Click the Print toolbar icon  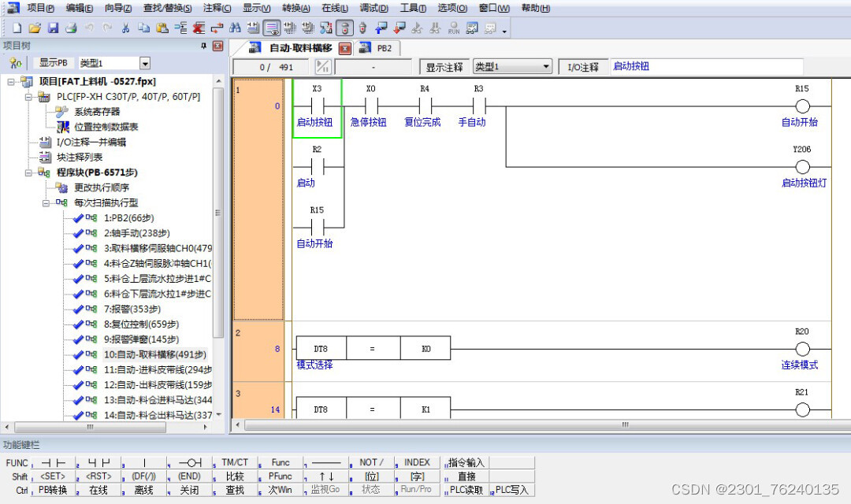coord(71,28)
